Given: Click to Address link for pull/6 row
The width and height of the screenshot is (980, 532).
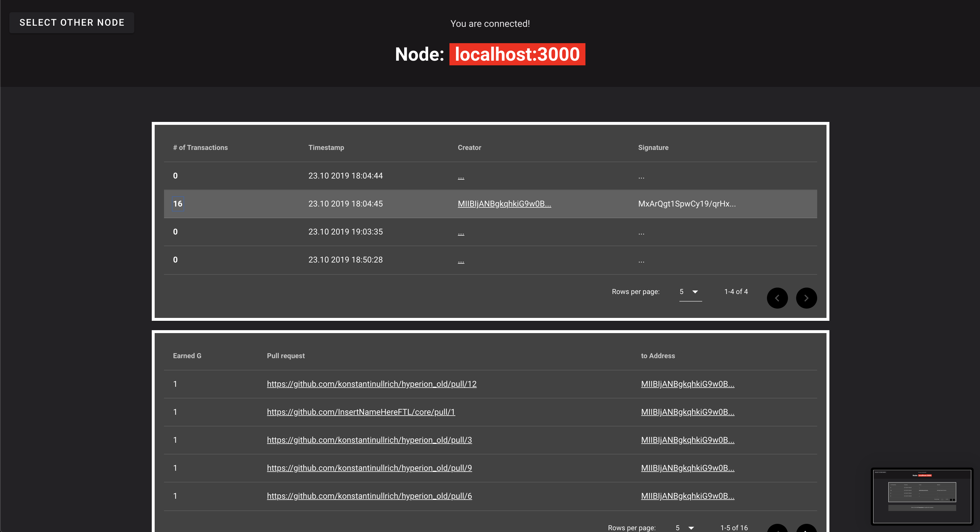Looking at the screenshot, I should [x=688, y=496].
